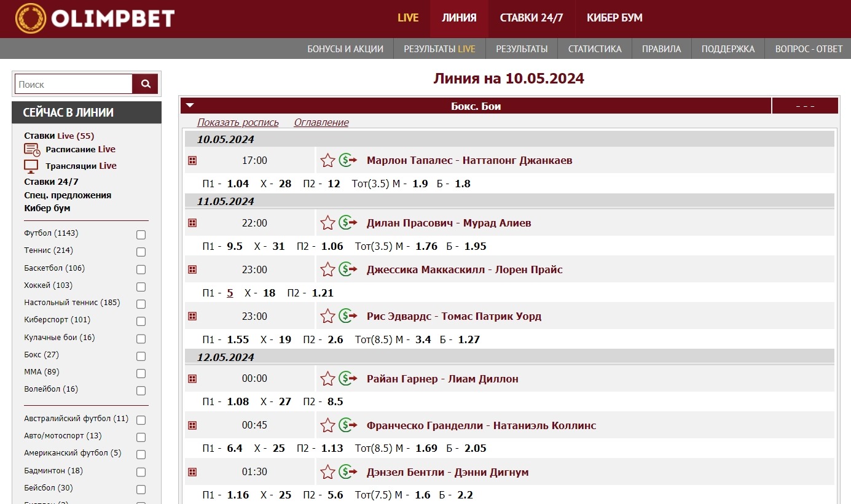Check the Бокс (27) checkbox
Image resolution: width=851 pixels, height=504 pixels.
(x=141, y=356)
